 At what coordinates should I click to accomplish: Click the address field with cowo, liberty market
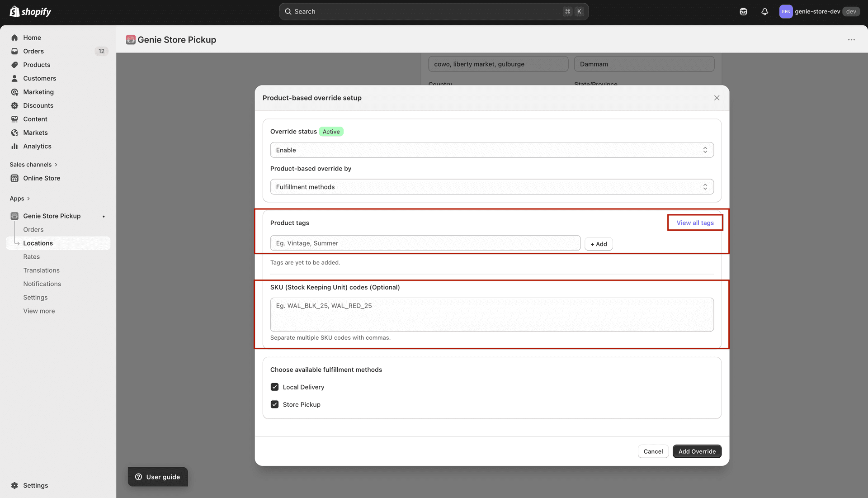click(x=498, y=64)
